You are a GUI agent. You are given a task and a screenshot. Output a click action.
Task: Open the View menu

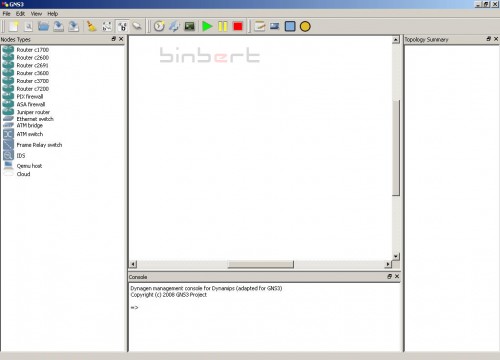click(x=36, y=14)
